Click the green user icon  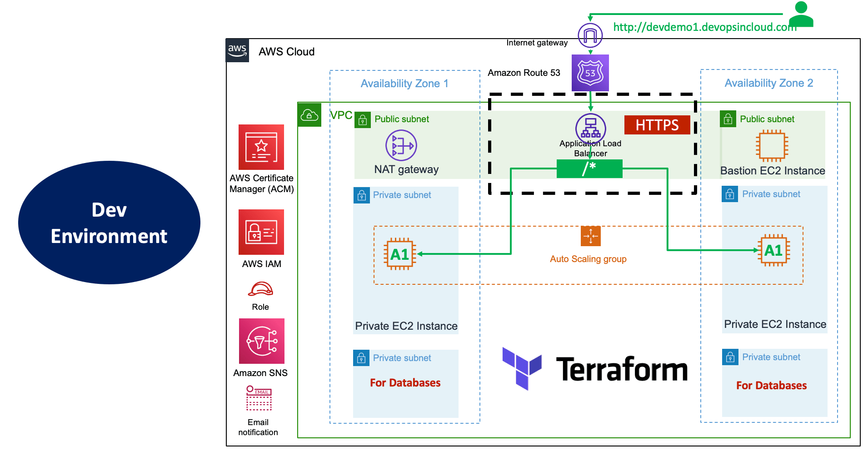pos(801,14)
